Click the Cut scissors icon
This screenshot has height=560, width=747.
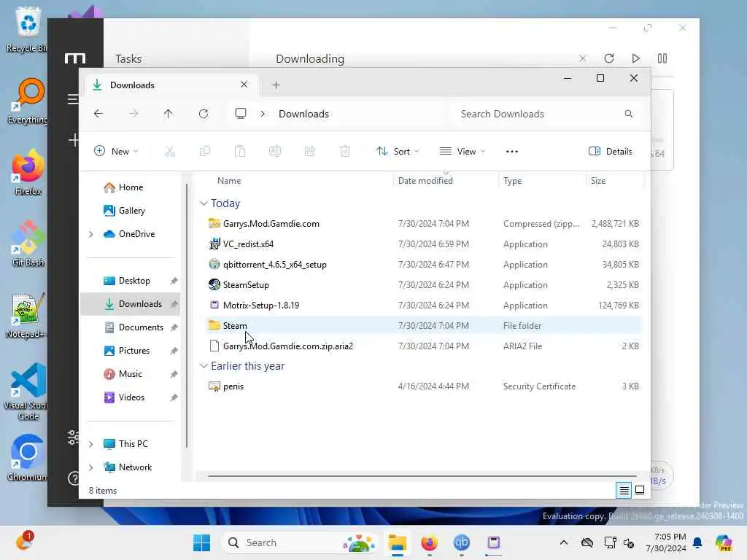[170, 152]
